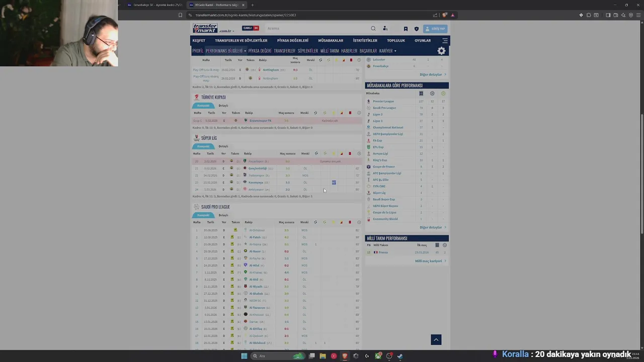This screenshot has width=644, height=362.
Task: Select Kompakt view under Saudi Pro League
Action: tap(203, 215)
